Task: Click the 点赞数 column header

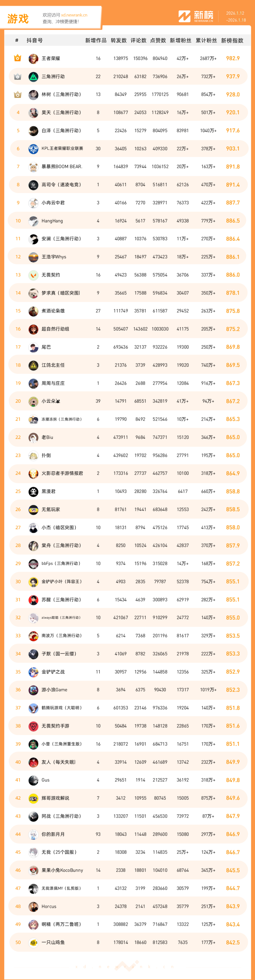Action: point(158,40)
